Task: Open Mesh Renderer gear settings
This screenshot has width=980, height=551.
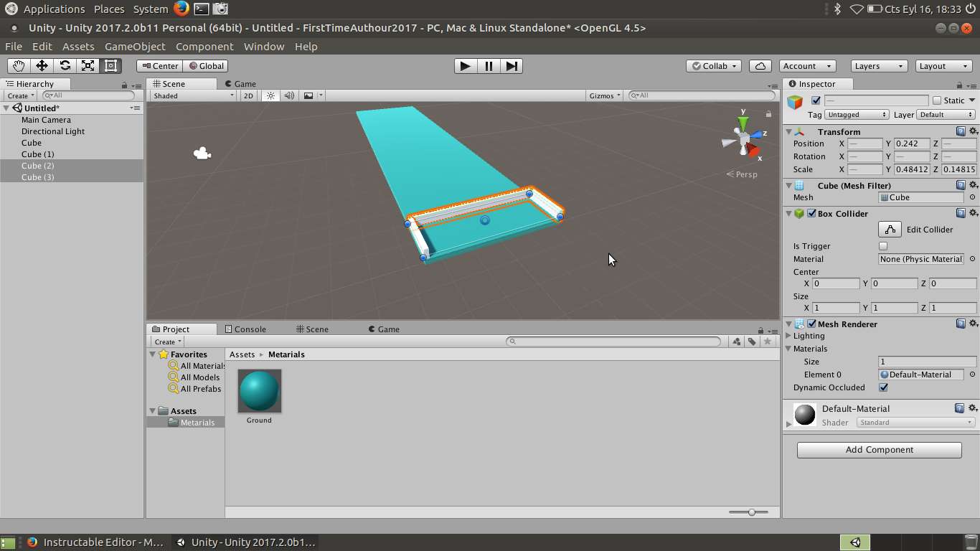Action: point(973,324)
